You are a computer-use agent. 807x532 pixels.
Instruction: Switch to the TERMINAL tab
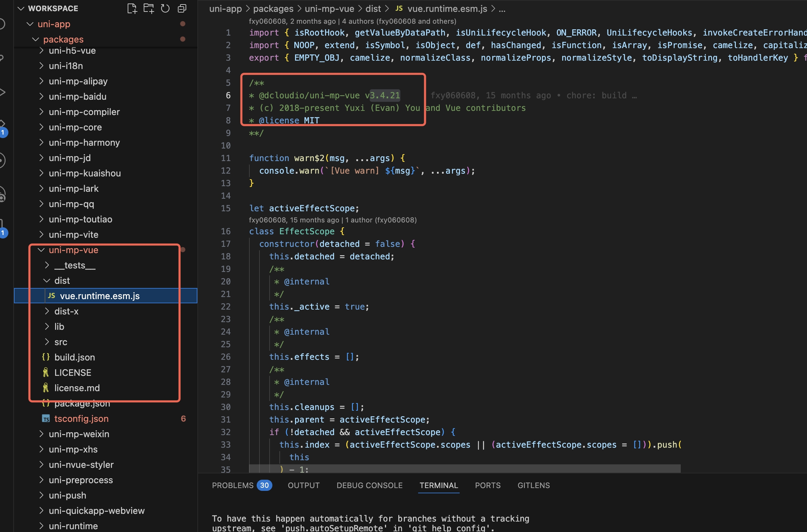(x=438, y=485)
